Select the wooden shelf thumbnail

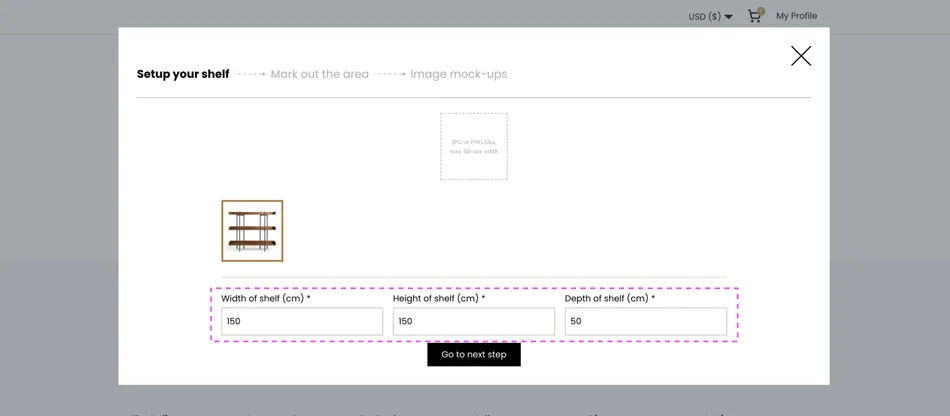coord(252,231)
